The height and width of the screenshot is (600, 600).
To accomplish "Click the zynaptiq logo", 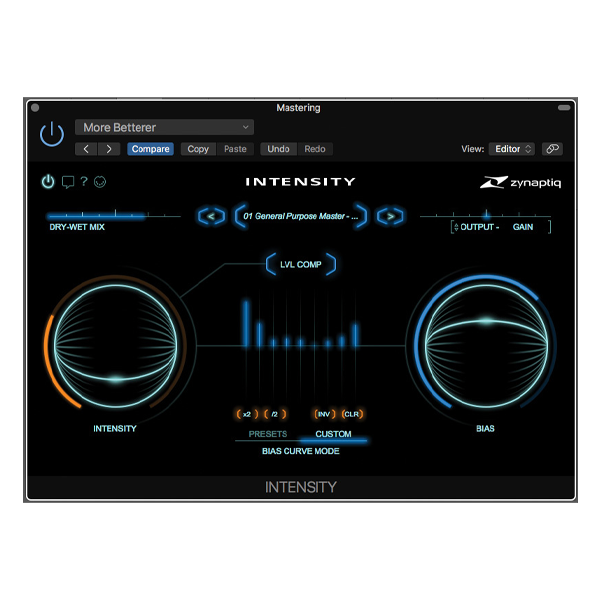I will [x=520, y=183].
